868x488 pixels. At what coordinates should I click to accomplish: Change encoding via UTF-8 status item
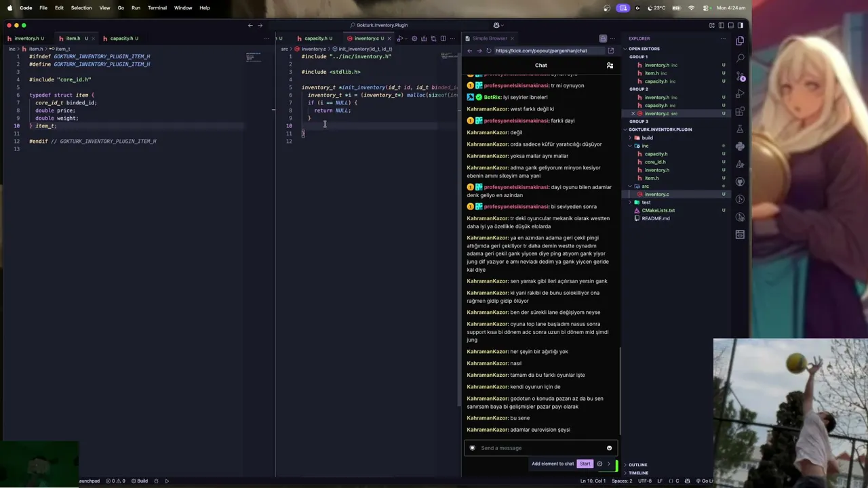[x=645, y=481]
